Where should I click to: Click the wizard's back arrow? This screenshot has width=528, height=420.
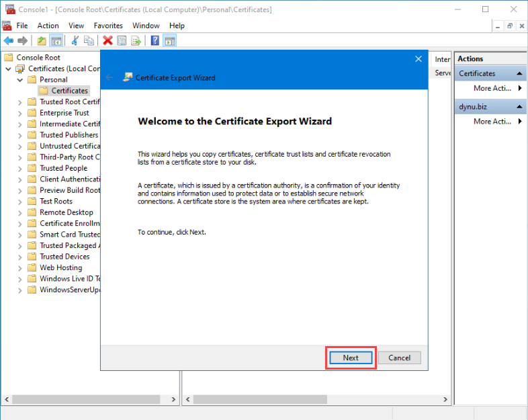pos(110,77)
